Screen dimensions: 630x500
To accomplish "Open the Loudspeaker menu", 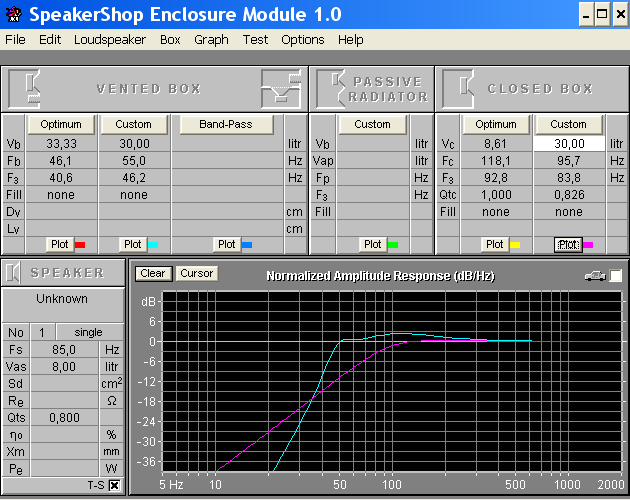I will click(x=110, y=40).
